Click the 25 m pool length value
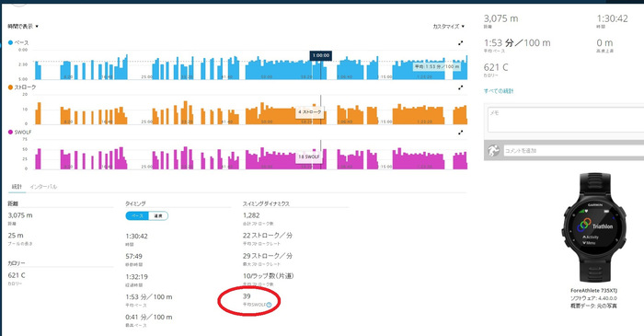This screenshot has width=644, height=336. 16,236
